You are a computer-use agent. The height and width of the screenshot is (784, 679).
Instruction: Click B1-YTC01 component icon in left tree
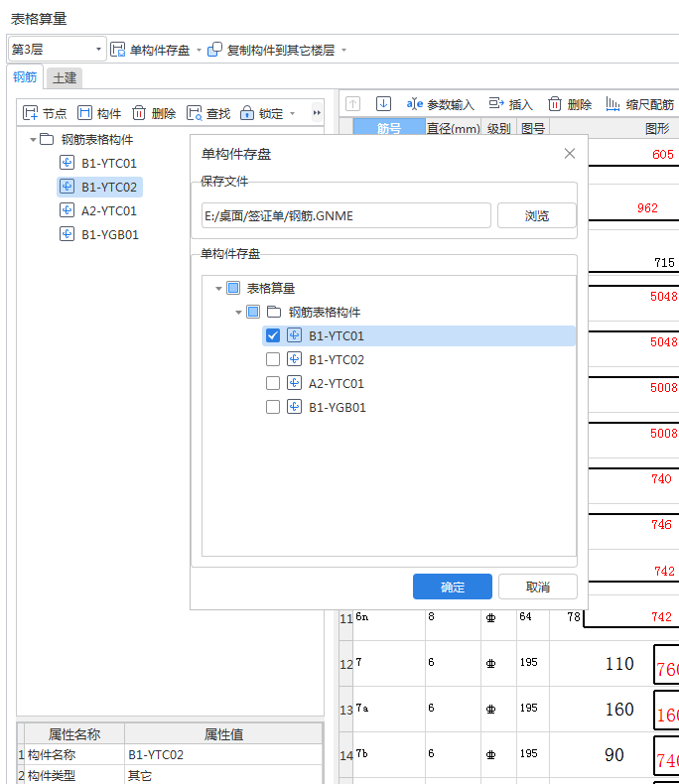(x=67, y=163)
